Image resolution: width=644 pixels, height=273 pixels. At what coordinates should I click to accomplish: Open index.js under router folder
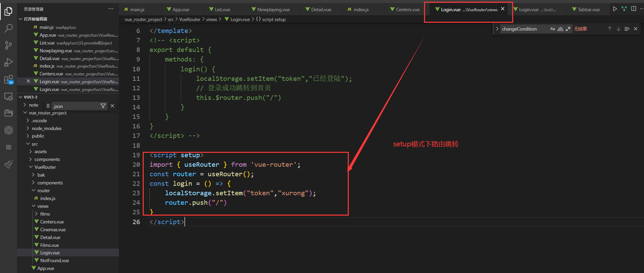coord(48,198)
